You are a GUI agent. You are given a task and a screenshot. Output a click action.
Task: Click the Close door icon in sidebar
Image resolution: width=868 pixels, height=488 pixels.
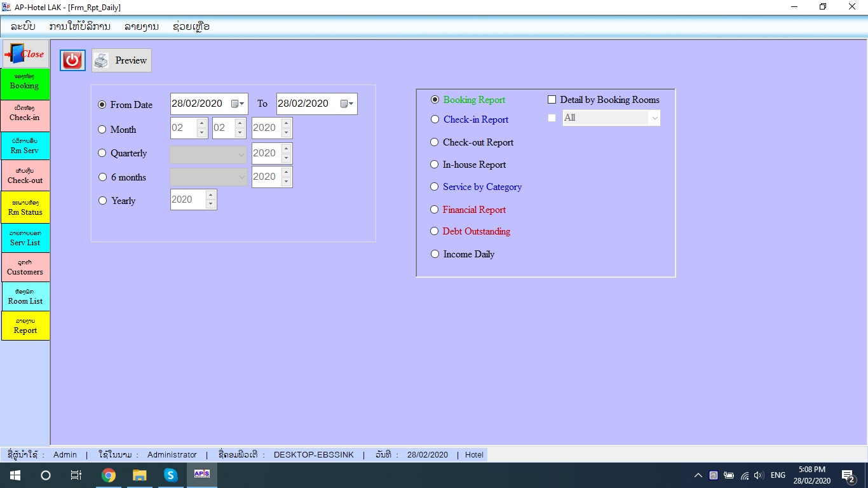[x=25, y=54]
